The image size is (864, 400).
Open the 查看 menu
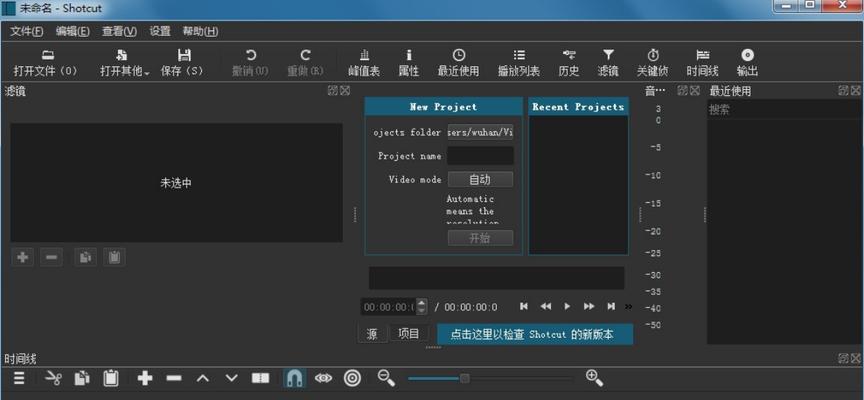click(120, 31)
